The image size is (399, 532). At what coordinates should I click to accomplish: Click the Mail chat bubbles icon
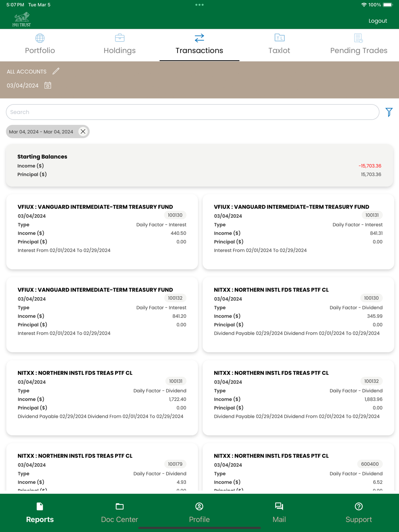click(x=279, y=506)
